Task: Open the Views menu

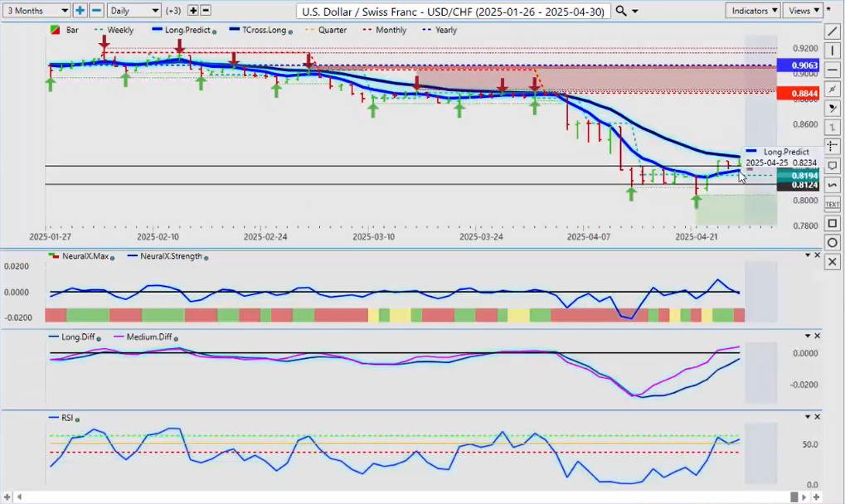Action: (x=804, y=11)
